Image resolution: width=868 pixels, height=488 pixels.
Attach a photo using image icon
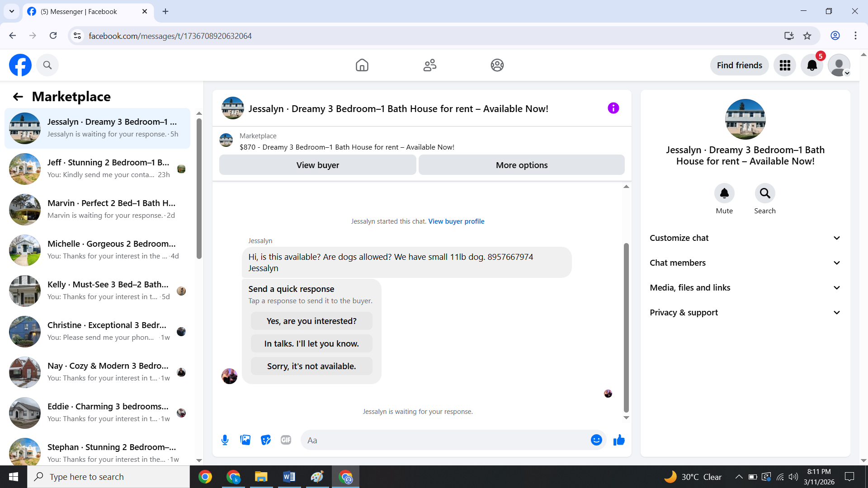tap(245, 440)
